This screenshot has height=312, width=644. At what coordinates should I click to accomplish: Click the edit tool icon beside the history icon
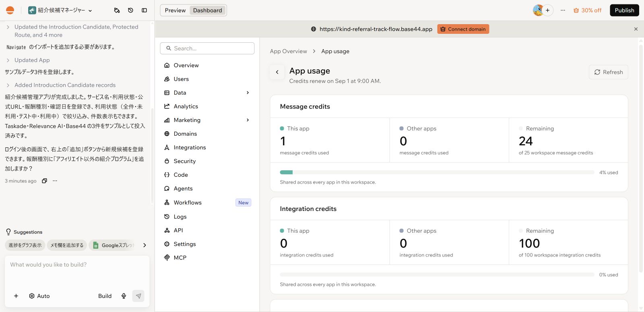[117, 10]
